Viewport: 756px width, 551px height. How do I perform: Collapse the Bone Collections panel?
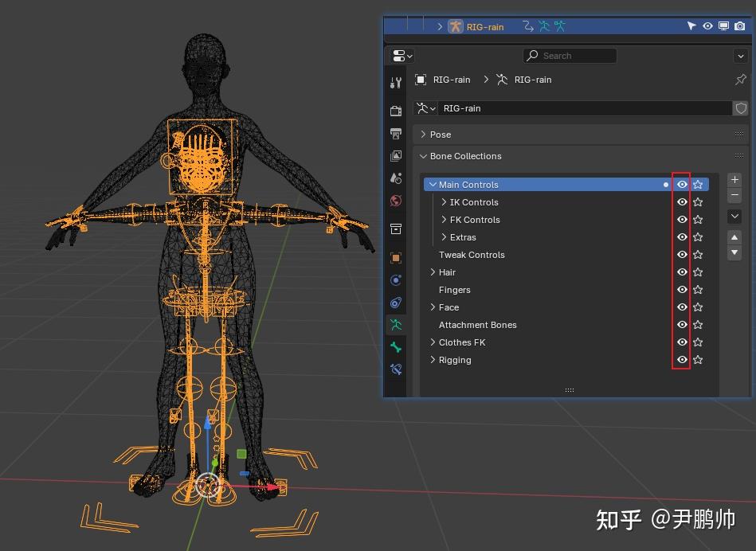tap(425, 156)
